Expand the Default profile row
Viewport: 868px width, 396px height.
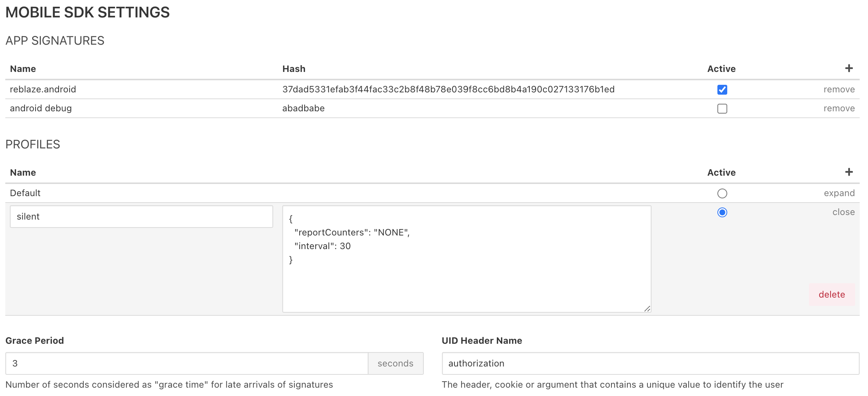(839, 193)
